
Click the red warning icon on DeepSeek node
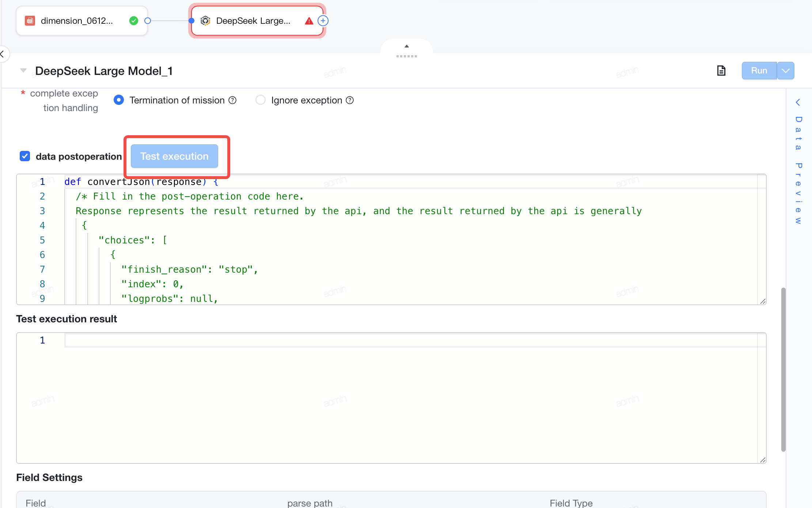pos(309,21)
